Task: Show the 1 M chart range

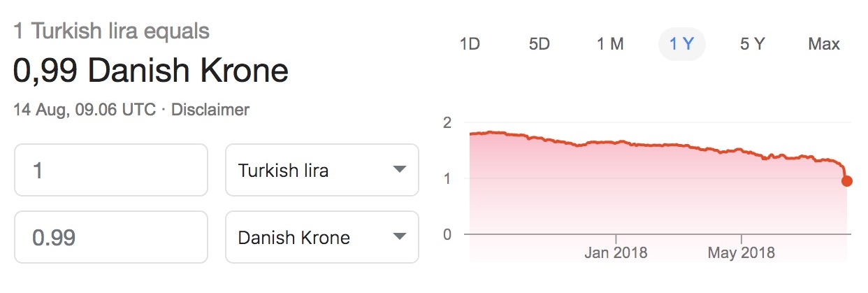Action: point(610,45)
